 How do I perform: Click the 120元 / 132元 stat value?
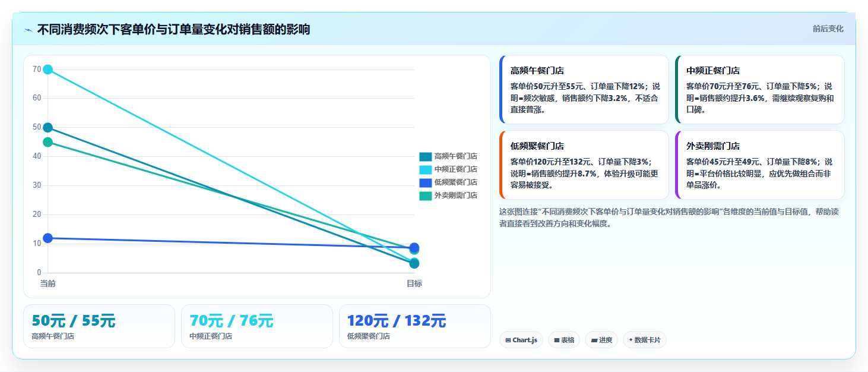tap(397, 321)
